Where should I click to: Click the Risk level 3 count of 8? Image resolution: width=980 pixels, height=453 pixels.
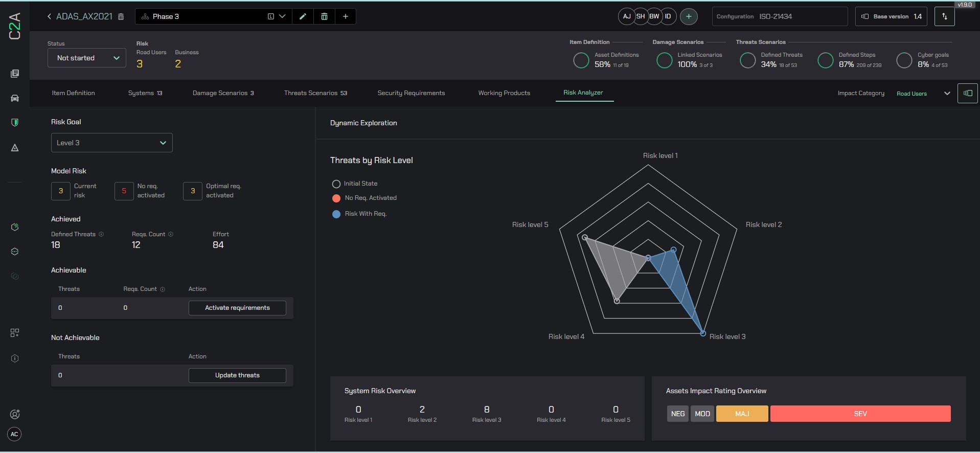click(x=487, y=410)
